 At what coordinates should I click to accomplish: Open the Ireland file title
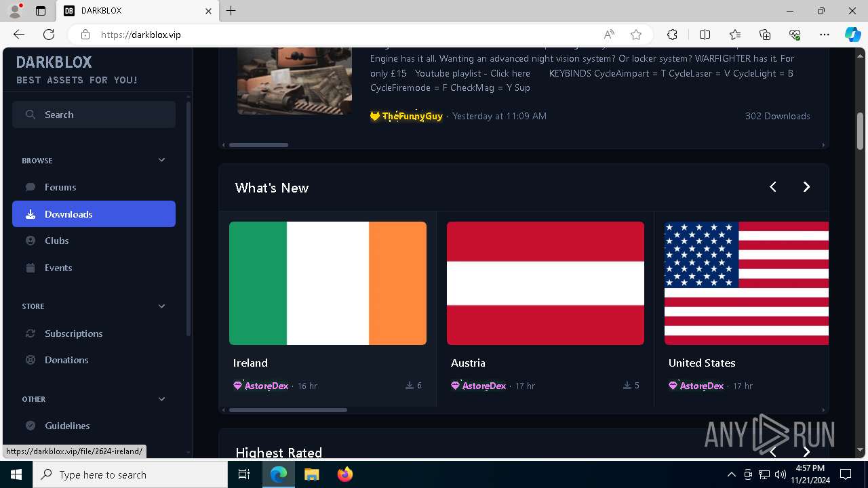coord(250,363)
